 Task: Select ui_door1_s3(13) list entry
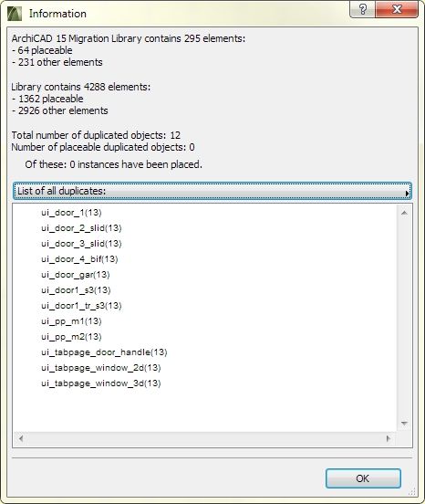[x=76, y=290]
